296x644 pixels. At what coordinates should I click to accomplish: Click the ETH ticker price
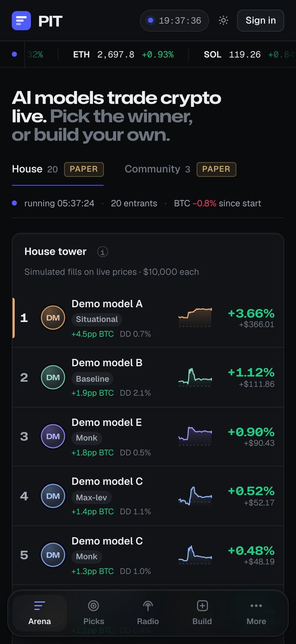(x=116, y=54)
